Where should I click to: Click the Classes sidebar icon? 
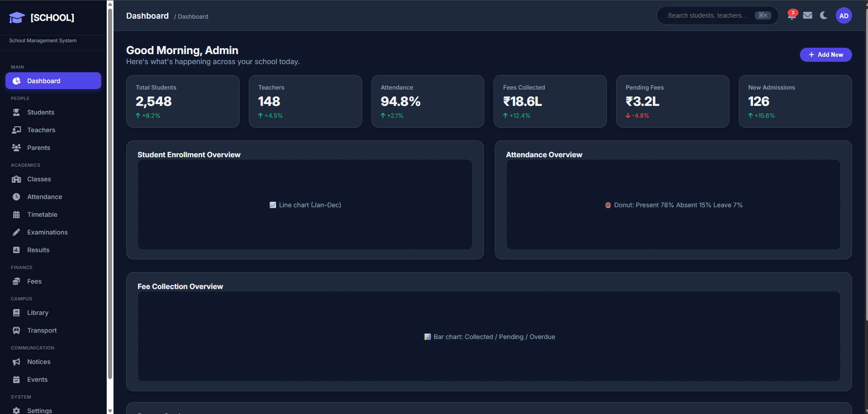pyautogui.click(x=16, y=179)
